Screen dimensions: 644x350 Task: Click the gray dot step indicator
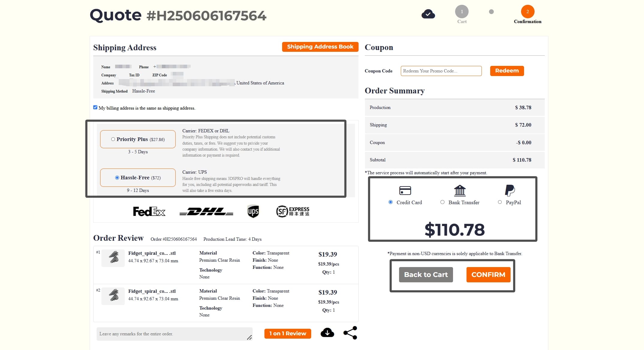491,12
